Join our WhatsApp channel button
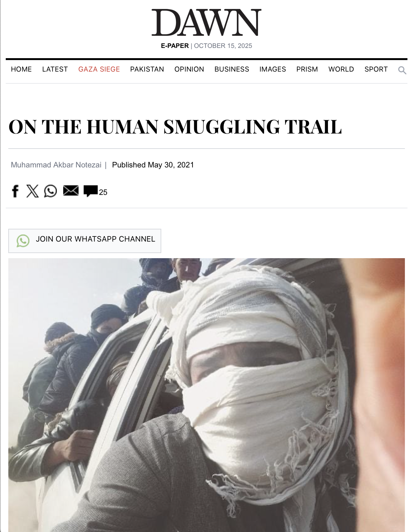Screen dimensions: 410x532 85,241
